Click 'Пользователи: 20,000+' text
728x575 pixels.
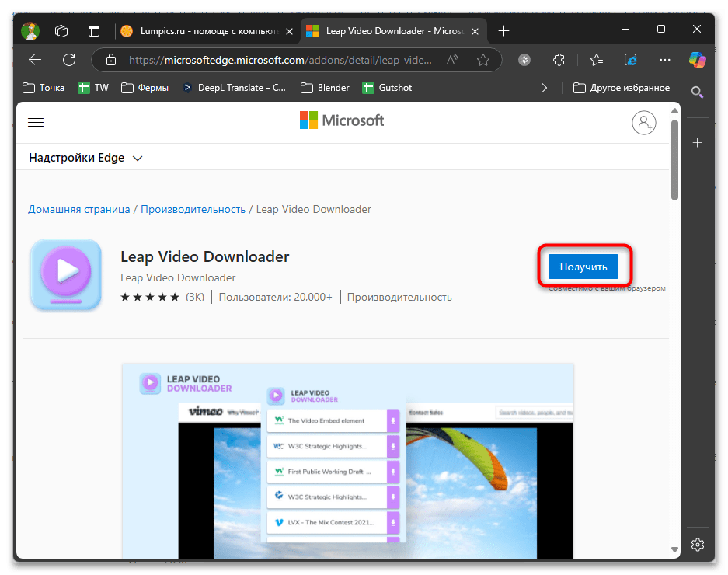click(x=275, y=298)
